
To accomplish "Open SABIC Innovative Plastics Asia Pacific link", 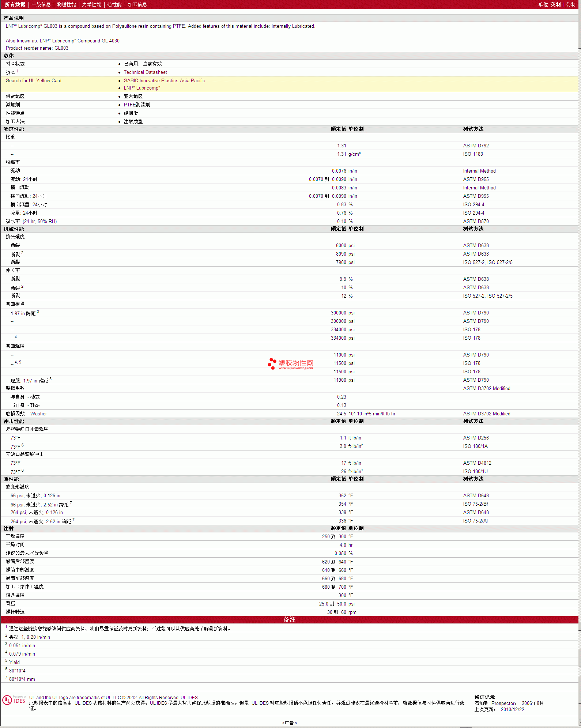I will [164, 81].
